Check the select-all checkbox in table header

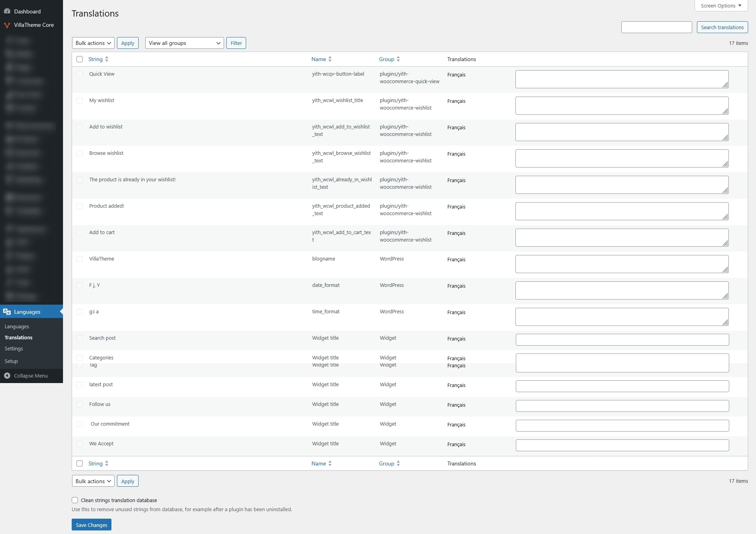click(80, 59)
